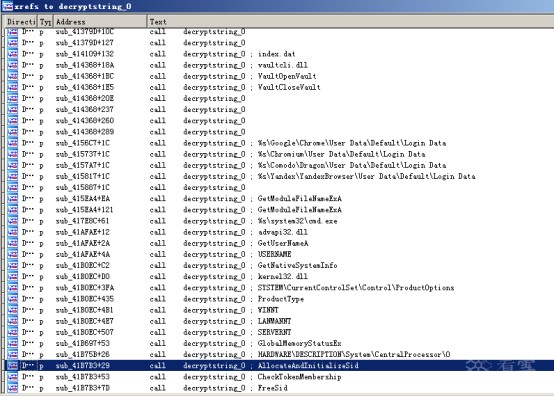Click the xref icon on the kernel32.dll row

pyautogui.click(x=12, y=277)
